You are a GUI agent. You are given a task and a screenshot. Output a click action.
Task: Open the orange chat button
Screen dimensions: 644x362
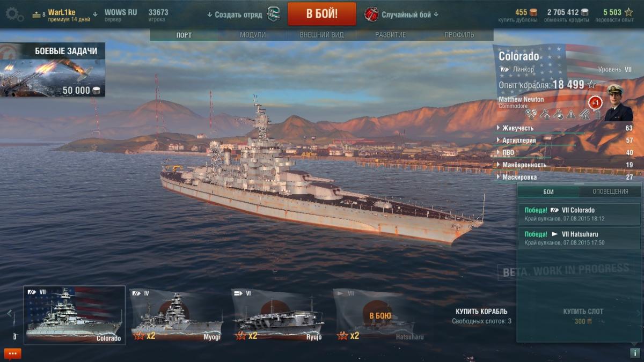coord(13,354)
